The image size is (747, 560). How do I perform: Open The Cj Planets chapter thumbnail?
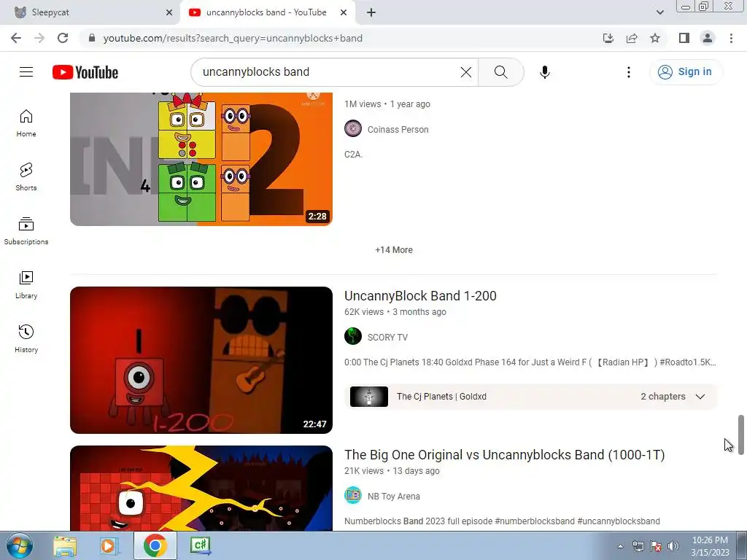(368, 397)
